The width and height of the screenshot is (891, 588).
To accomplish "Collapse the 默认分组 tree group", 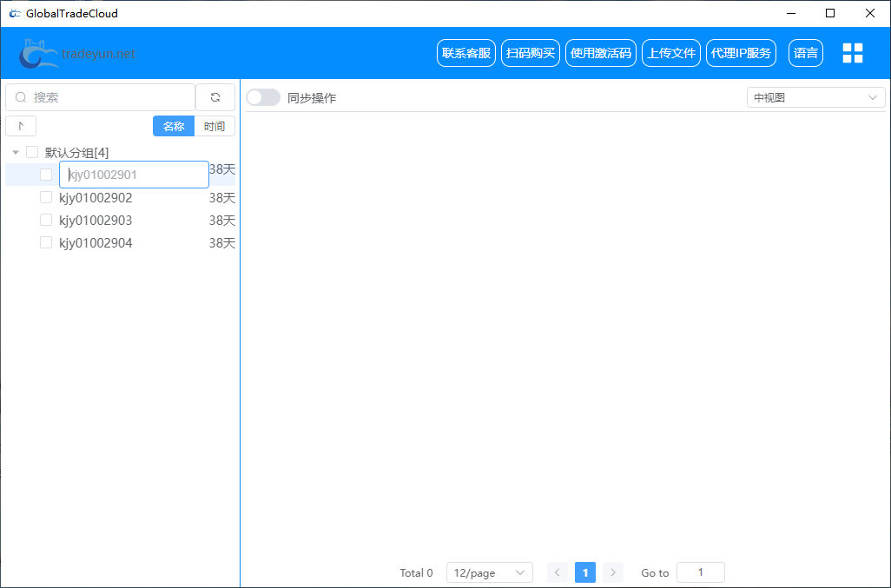I will pyautogui.click(x=15, y=152).
